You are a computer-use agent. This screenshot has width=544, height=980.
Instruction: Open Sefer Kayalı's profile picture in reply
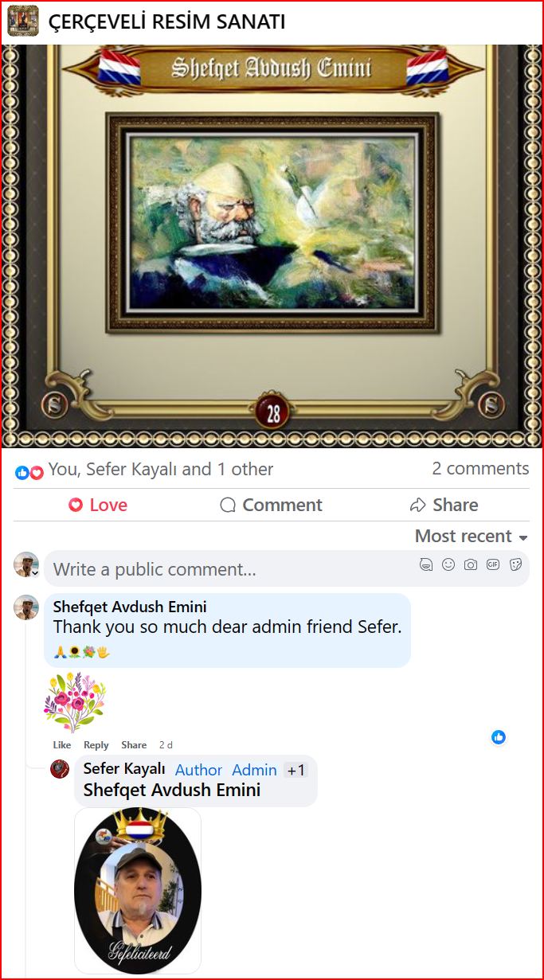(x=60, y=769)
